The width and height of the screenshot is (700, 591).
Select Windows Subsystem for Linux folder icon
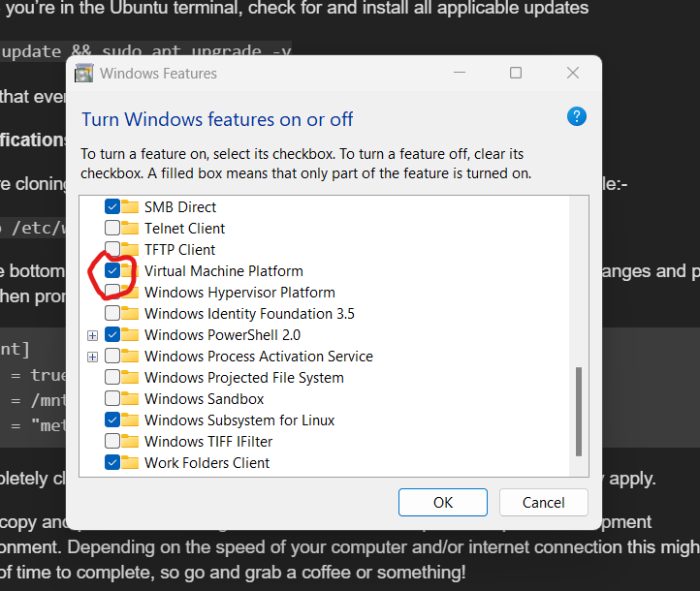pos(130,420)
